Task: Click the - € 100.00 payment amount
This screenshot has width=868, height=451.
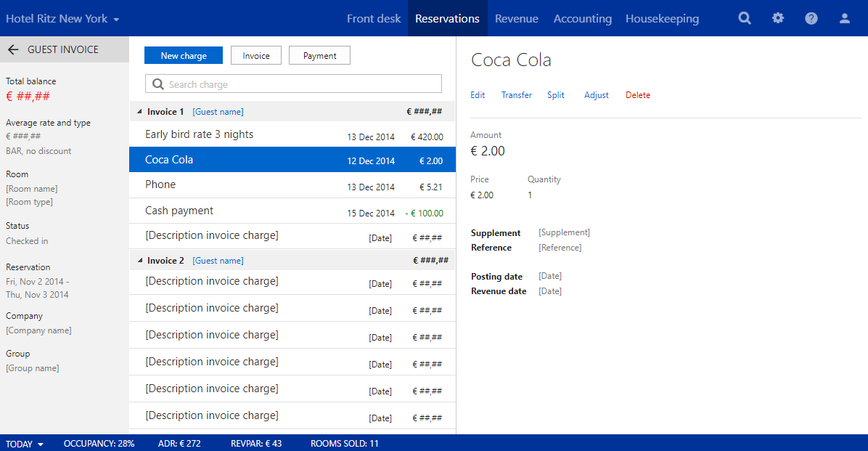Action: click(424, 214)
